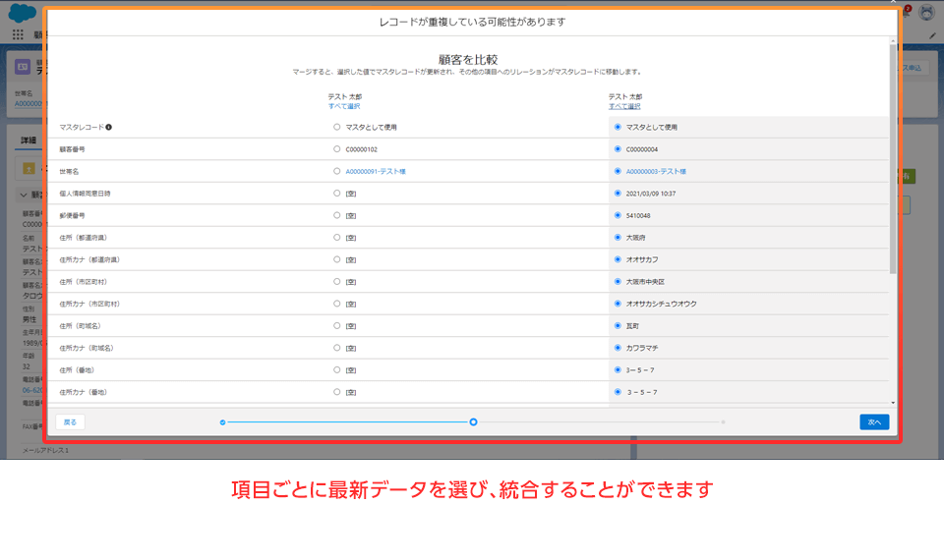Click the Salesforce cloud logo
944x560 pixels.
click(x=22, y=13)
